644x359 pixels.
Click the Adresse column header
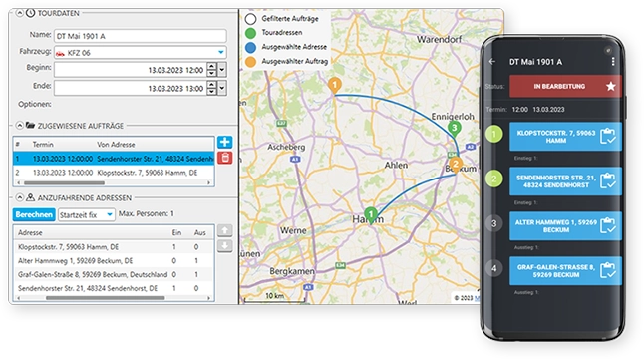(x=30, y=233)
